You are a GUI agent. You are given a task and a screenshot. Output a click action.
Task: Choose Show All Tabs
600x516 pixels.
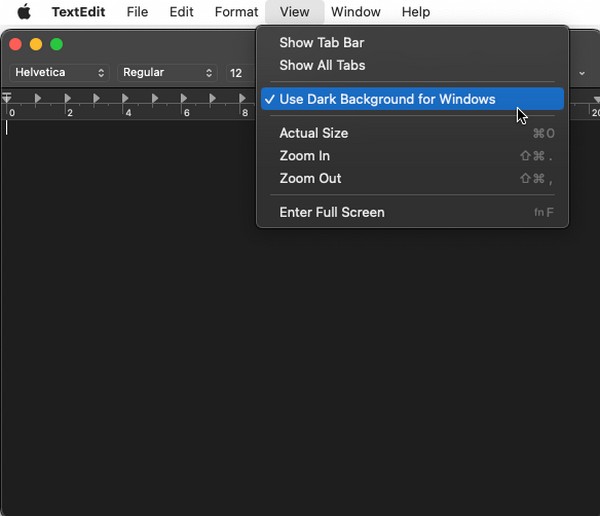[412, 65]
